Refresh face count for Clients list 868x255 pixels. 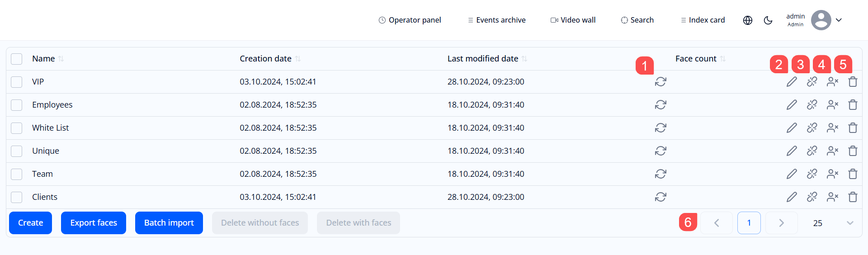tap(660, 197)
